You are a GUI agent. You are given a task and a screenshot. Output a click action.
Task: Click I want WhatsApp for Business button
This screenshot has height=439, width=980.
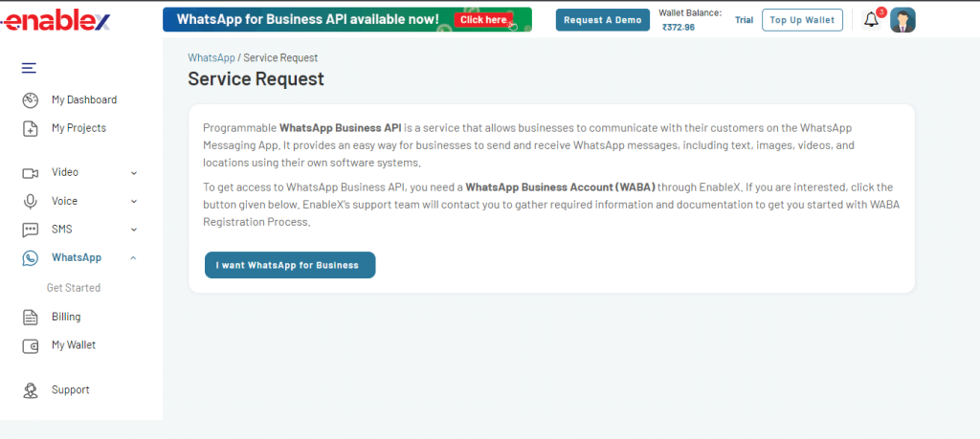click(290, 265)
